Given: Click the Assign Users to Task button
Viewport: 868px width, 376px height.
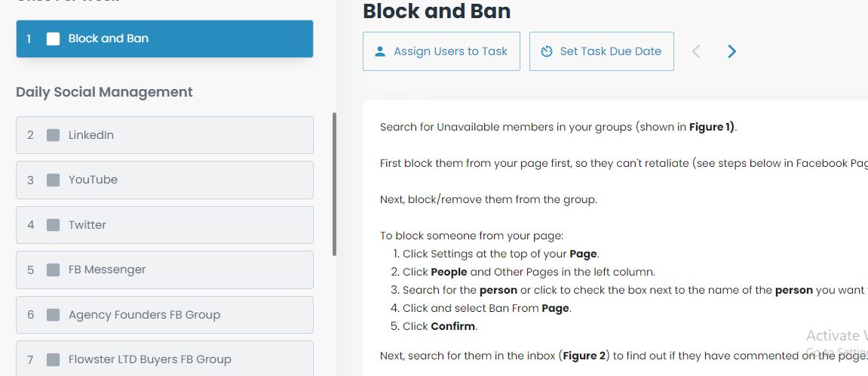Looking at the screenshot, I should [x=441, y=51].
